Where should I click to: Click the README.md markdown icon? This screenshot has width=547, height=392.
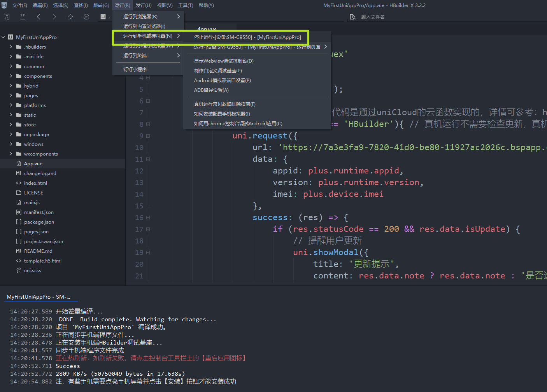point(19,251)
